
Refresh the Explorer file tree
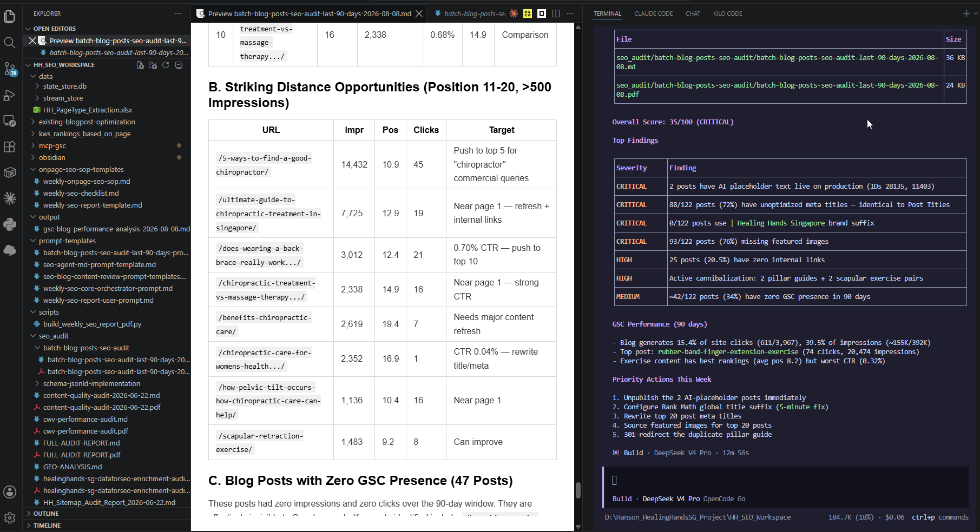(166, 65)
